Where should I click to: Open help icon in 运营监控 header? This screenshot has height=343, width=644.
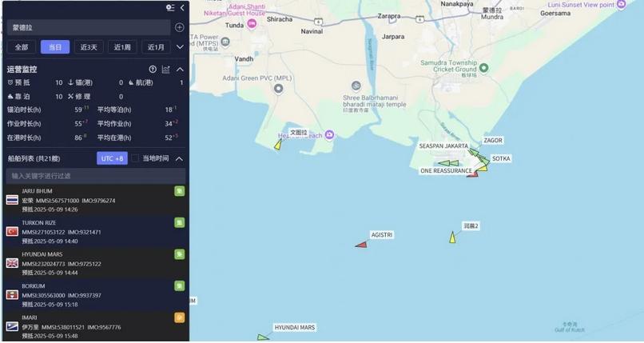(x=153, y=70)
